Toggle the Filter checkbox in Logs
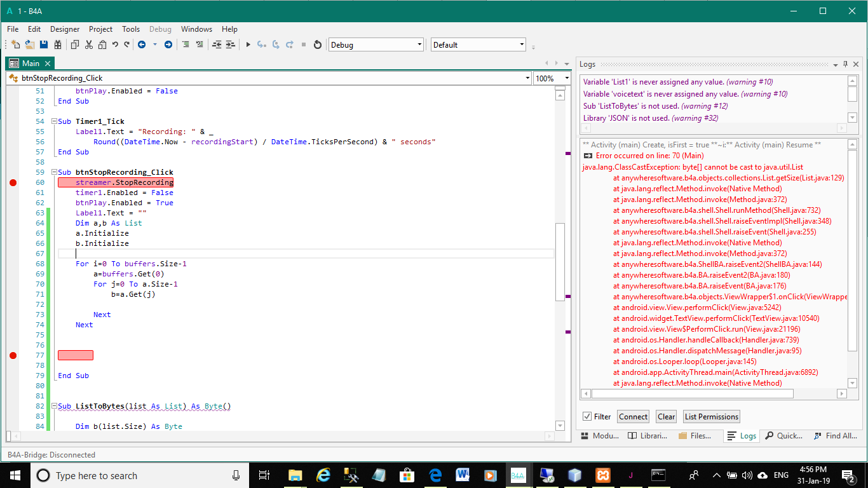This screenshot has width=868, height=488. pos(587,417)
